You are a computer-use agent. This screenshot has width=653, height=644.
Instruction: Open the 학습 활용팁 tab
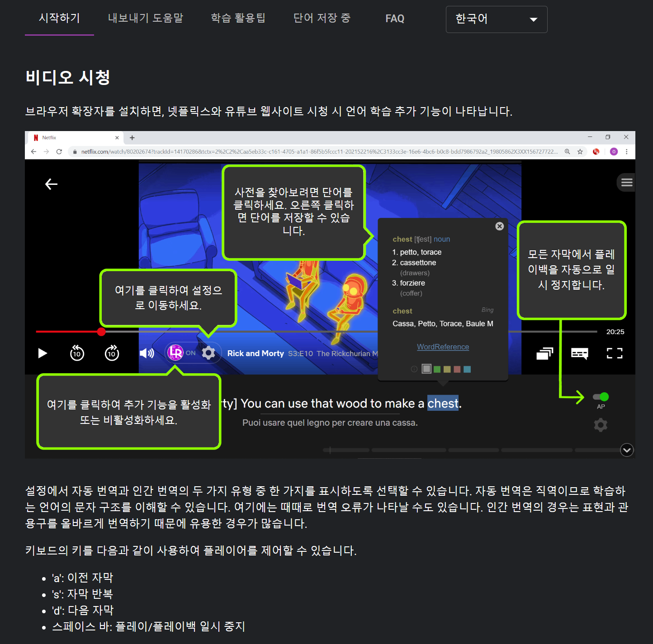pos(238,18)
